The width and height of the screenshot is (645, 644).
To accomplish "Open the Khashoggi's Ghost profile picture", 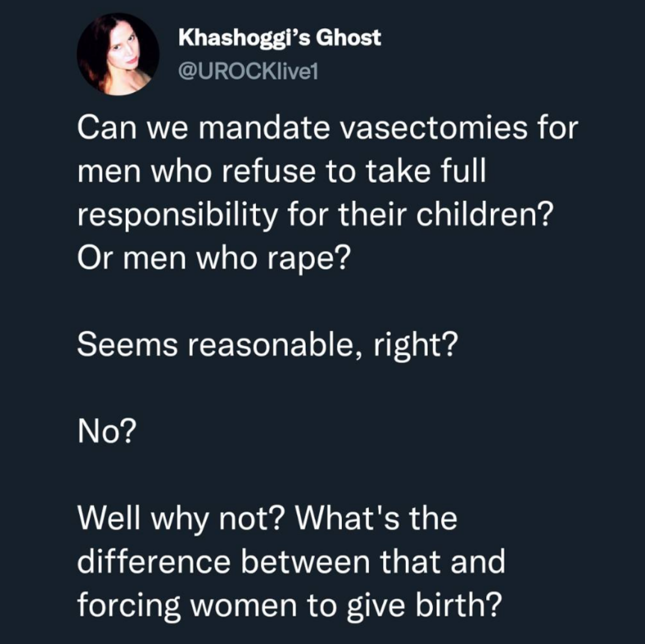I will [x=117, y=55].
